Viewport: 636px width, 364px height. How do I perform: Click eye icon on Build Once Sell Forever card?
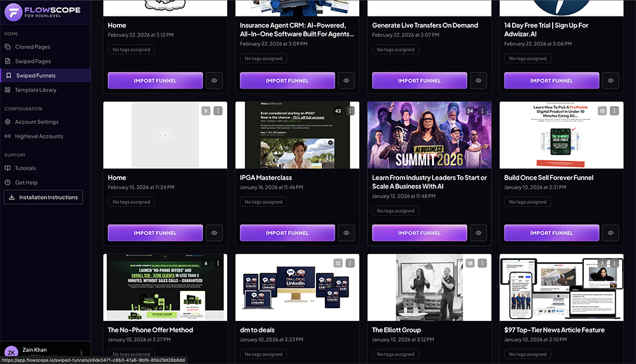611,233
